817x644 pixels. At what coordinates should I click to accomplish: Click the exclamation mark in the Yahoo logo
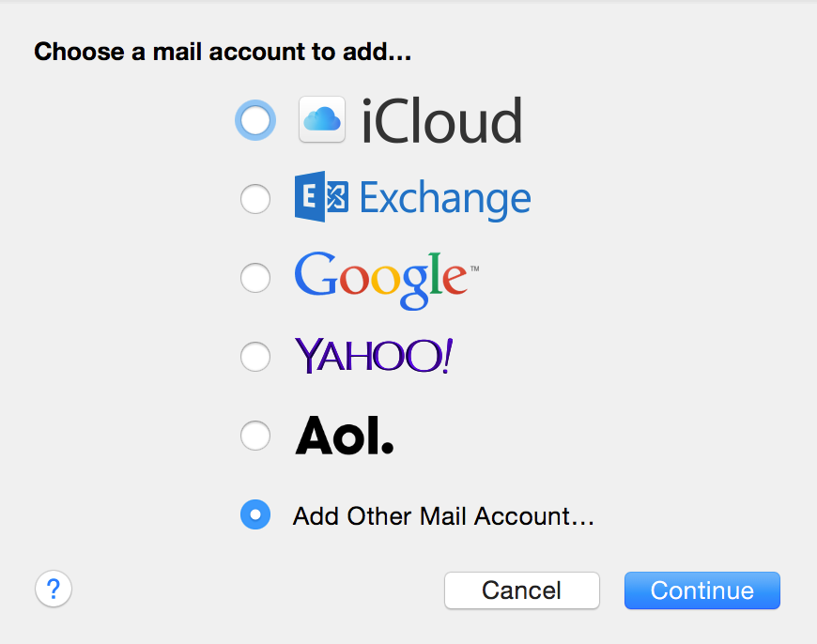point(447,356)
